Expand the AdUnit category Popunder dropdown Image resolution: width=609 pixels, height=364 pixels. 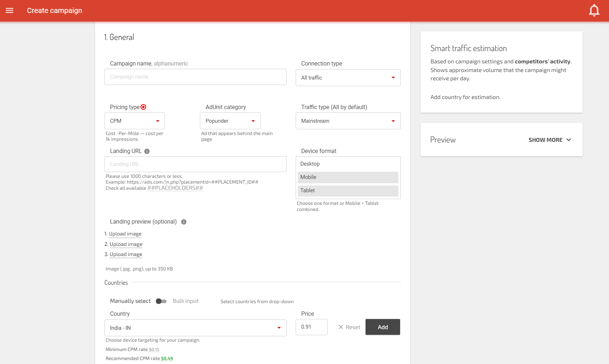(x=230, y=121)
